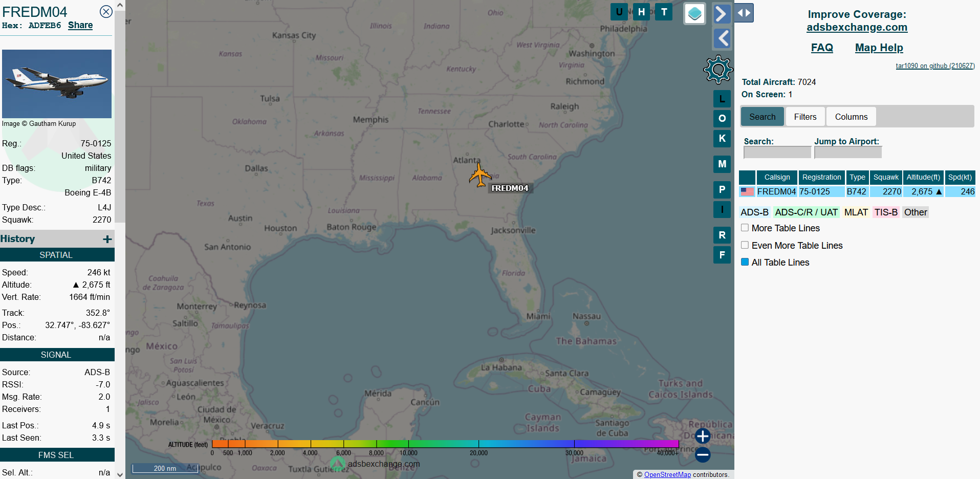
Task: Click the 200 nm scale indicator
Action: pos(165,468)
